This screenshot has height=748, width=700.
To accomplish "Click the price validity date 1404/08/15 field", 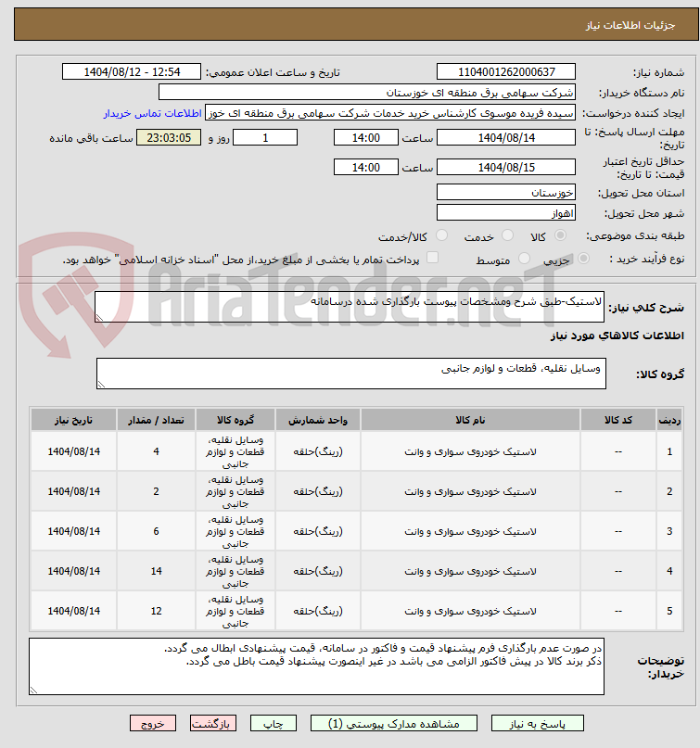I will (506, 168).
